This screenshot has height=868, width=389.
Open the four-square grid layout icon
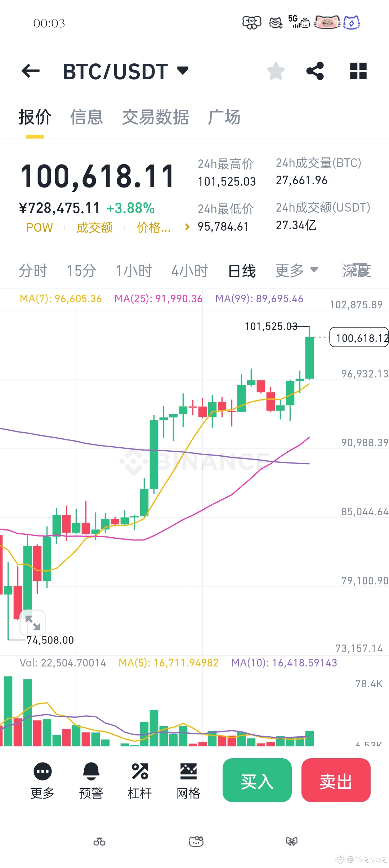click(358, 71)
